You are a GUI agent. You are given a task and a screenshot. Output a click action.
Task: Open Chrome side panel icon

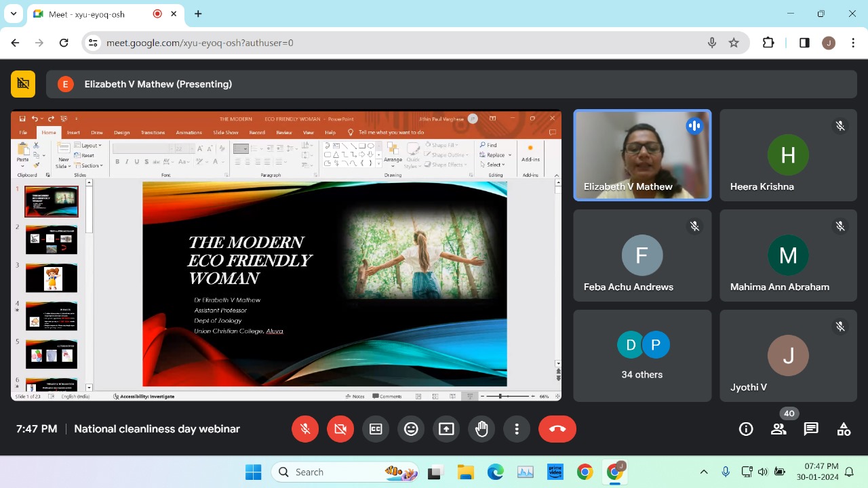pyautogui.click(x=804, y=43)
